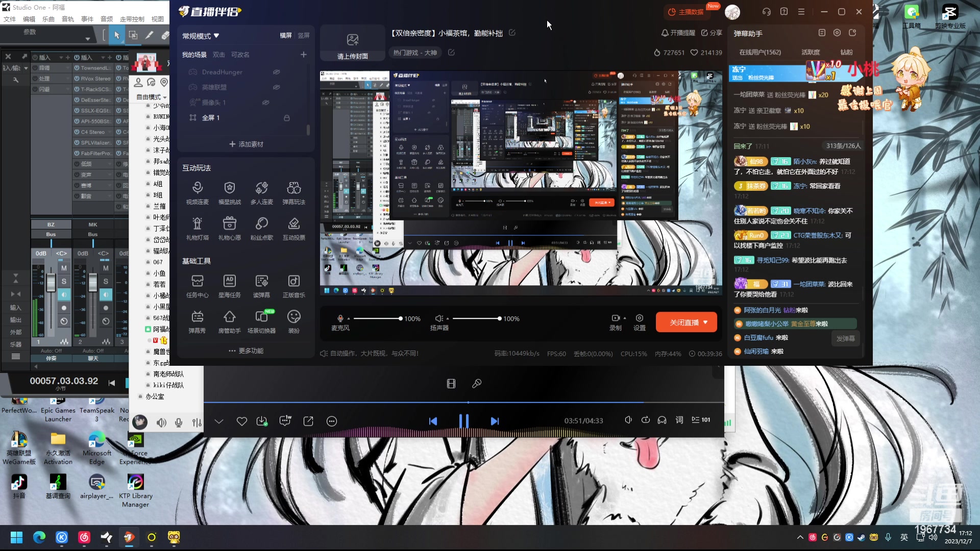980x551 pixels.
Task: Open the 互动投票 voting tool
Action: 293,229
